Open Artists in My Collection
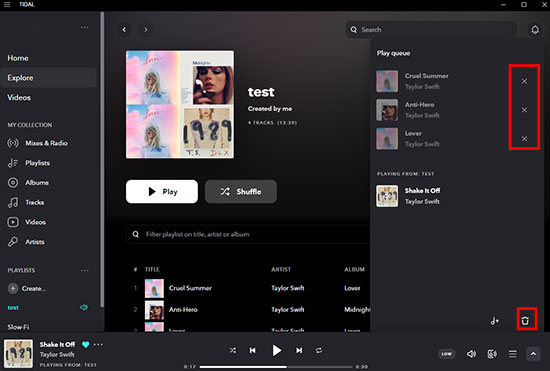 point(35,242)
